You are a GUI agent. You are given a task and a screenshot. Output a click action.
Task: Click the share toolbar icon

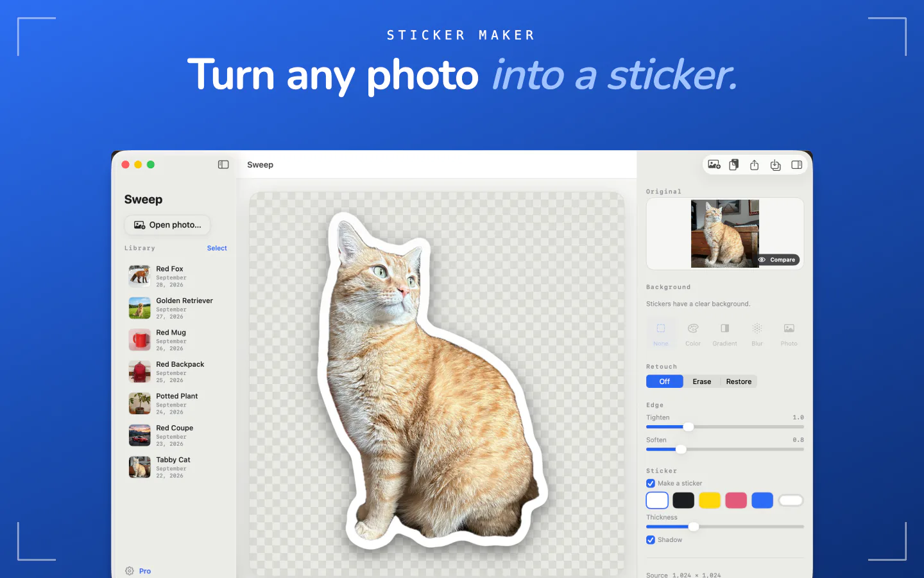click(755, 165)
